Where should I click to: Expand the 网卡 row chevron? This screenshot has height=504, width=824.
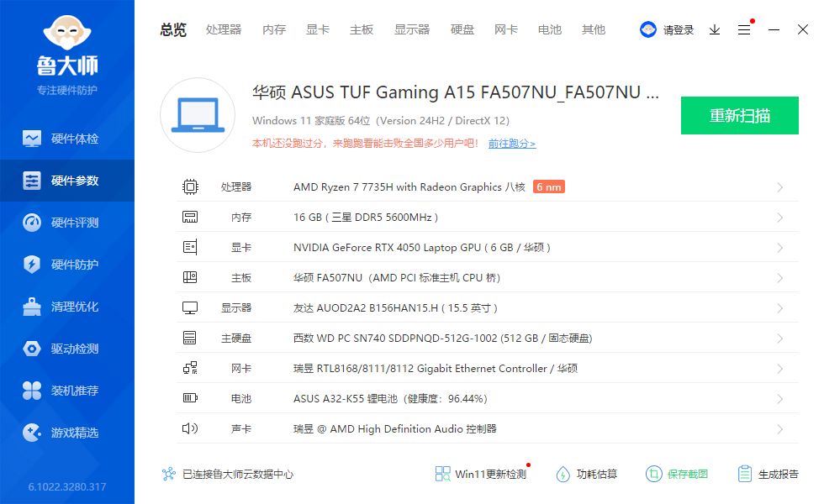780,369
